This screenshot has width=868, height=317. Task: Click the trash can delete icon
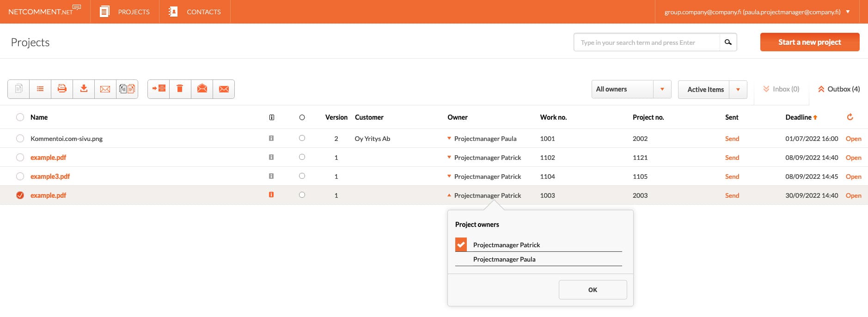[x=180, y=89]
